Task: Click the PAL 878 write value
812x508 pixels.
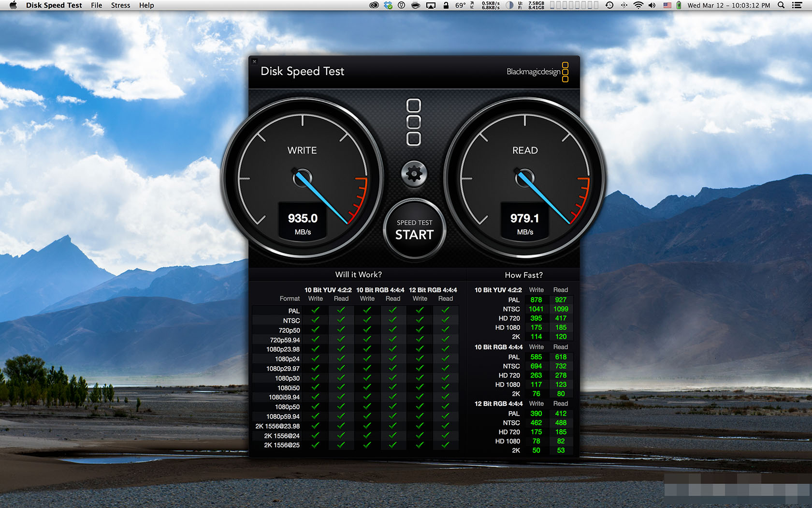Action: point(536,300)
